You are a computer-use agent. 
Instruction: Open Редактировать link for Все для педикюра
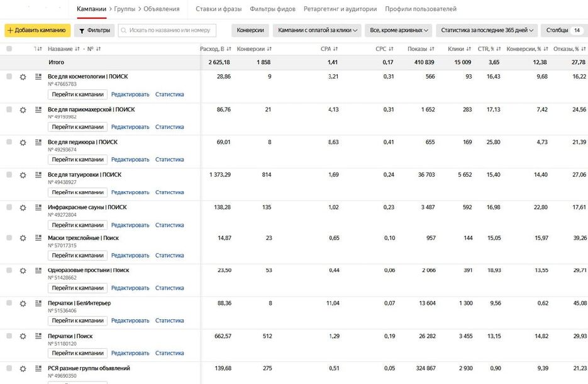tap(130, 160)
